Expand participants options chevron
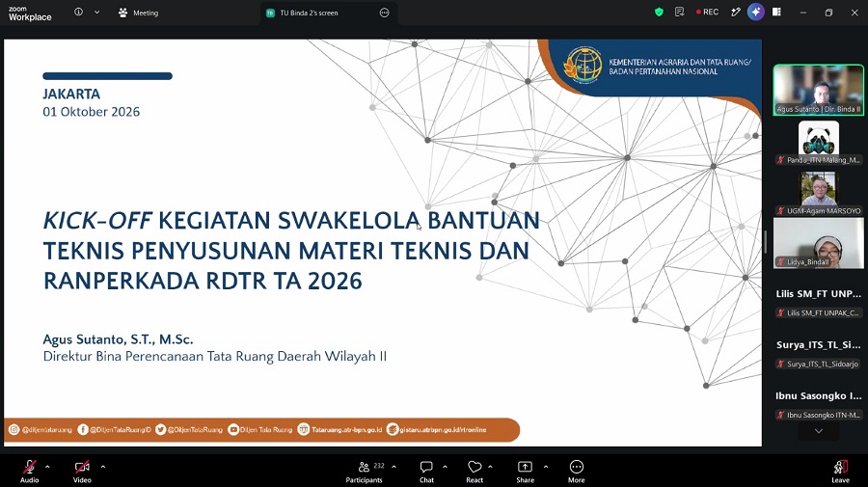 393,467
